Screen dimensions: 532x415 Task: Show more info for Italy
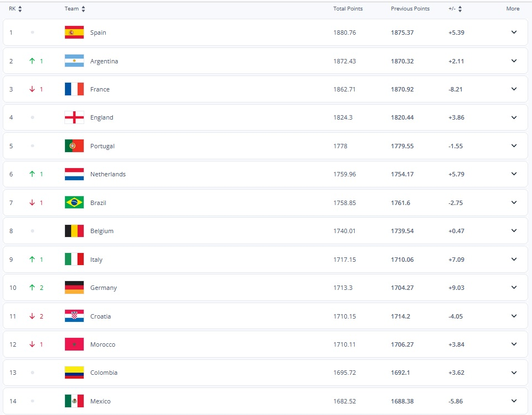pos(514,259)
